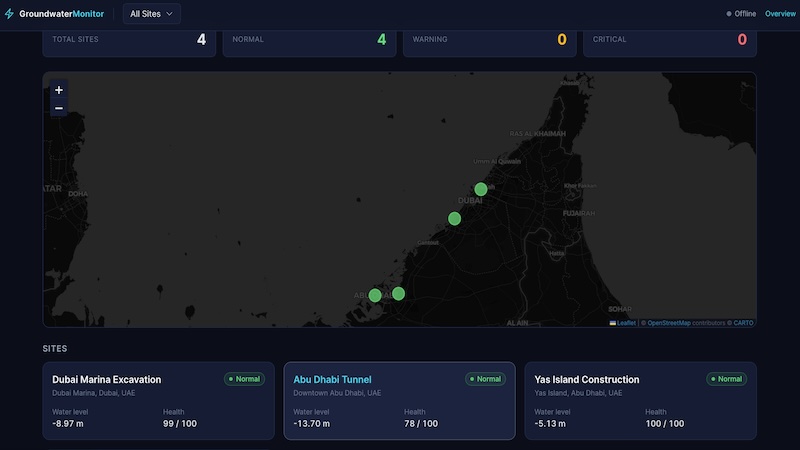Expand the All Sites chevron arrow
Screen dimensions: 800x450
coord(169,14)
